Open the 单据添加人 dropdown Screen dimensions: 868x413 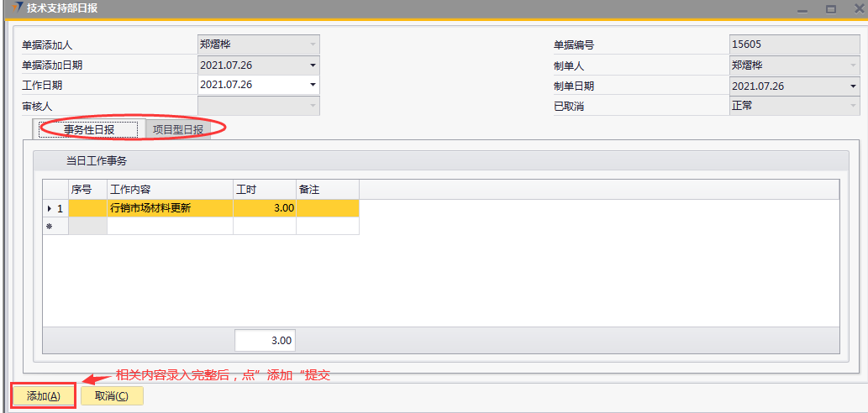point(313,44)
